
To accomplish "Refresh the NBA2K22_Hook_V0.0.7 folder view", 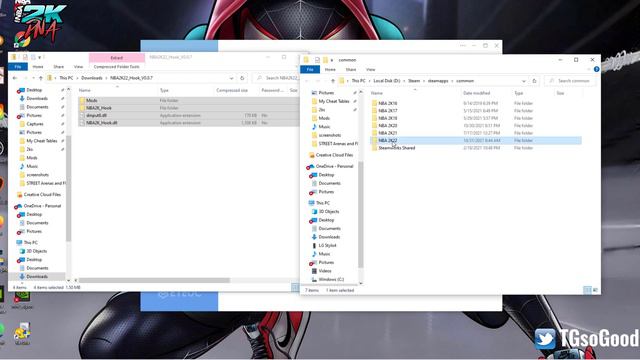I will pyautogui.click(x=242, y=78).
